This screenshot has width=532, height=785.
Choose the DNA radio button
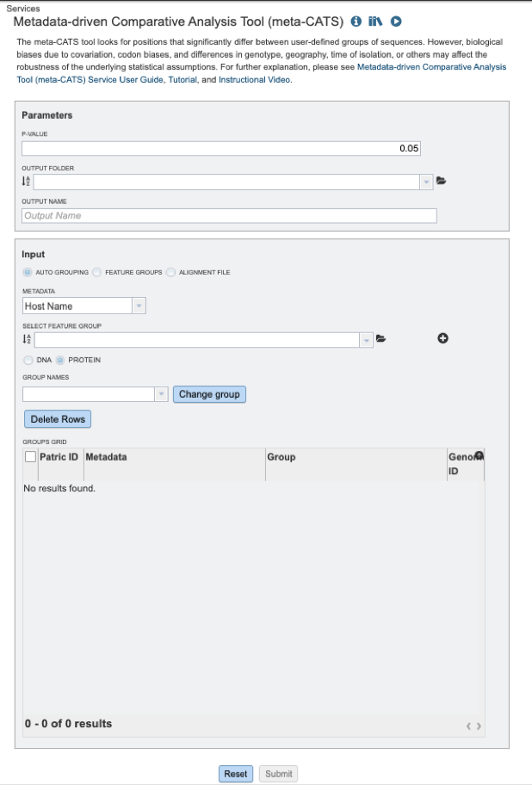(28, 360)
